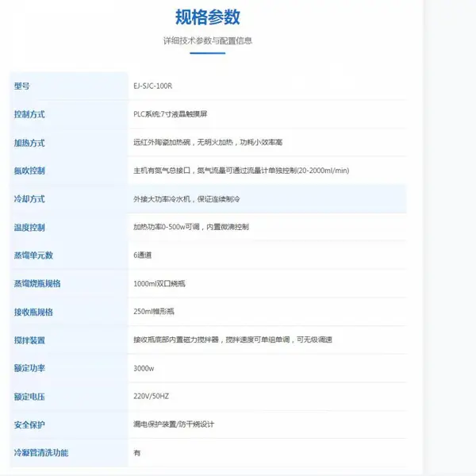Click the 有 value in last row
Screen dimensions: 476x476
coord(137,453)
